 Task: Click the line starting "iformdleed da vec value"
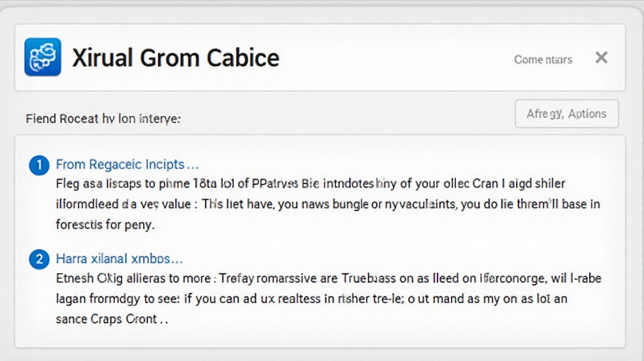tap(328, 205)
